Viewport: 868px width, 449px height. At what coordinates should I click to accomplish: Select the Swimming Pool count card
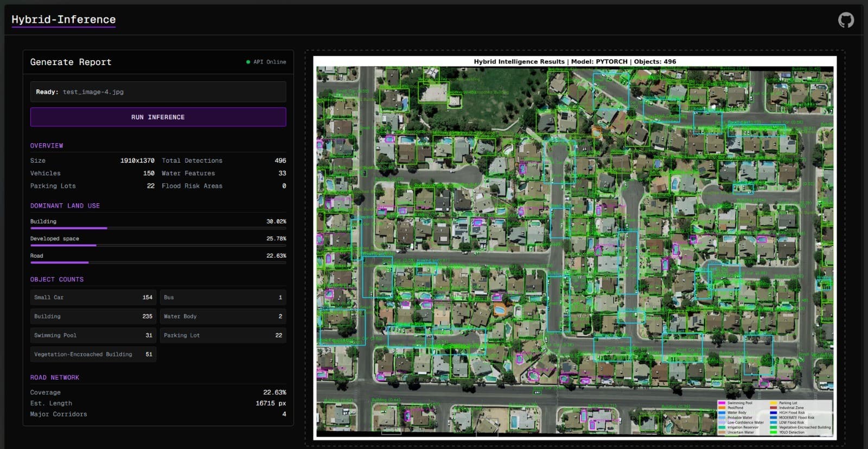93,335
